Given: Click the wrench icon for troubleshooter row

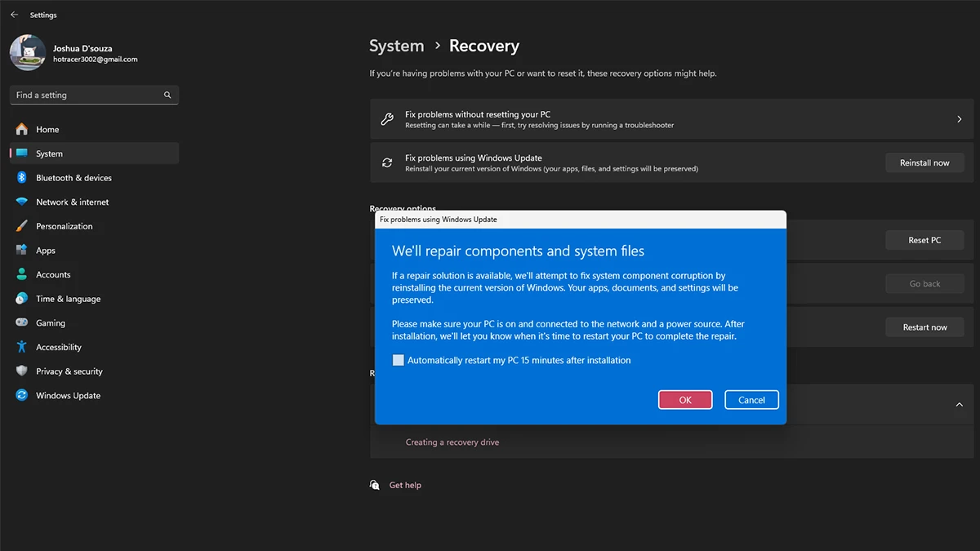Looking at the screenshot, I should 387,119.
